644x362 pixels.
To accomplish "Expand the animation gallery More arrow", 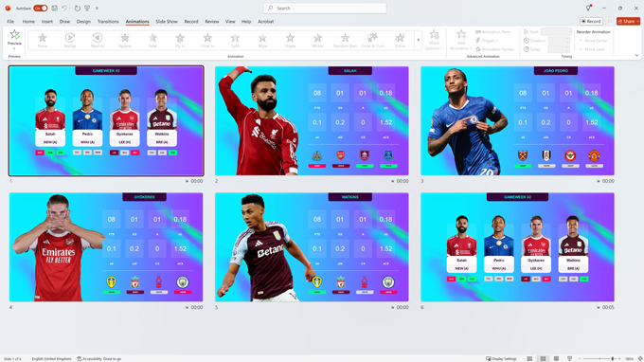I will tap(418, 40).
